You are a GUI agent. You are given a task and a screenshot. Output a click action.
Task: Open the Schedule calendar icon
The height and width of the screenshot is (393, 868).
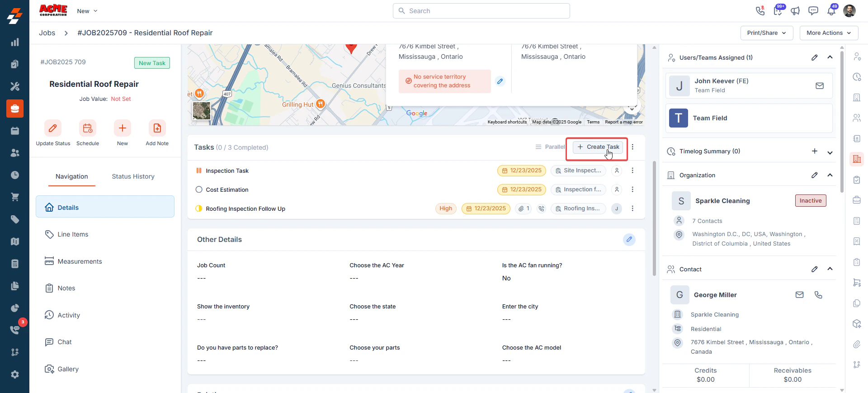point(88,128)
